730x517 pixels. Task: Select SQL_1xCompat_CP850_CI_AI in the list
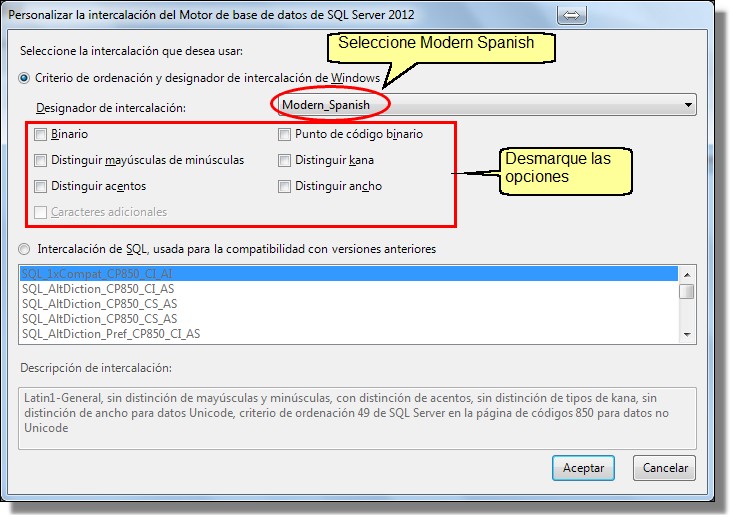(x=349, y=274)
